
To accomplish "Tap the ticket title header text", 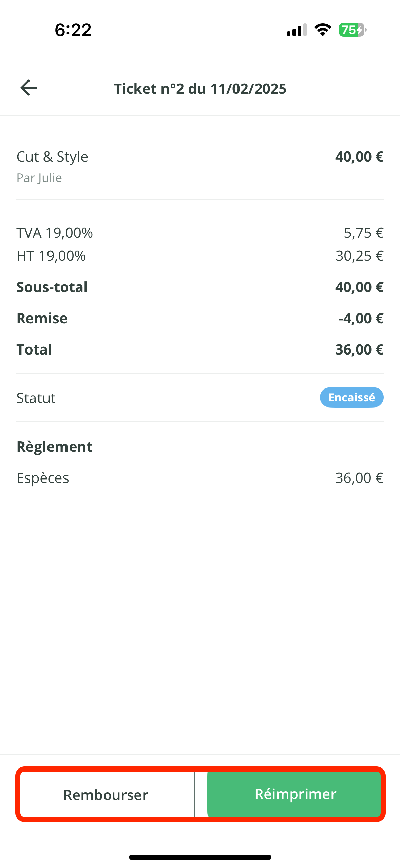I will (200, 89).
